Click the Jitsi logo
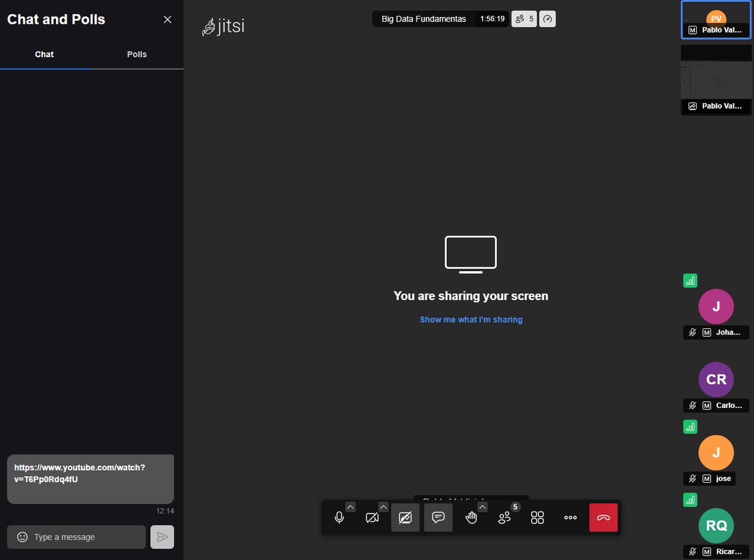This screenshot has width=754, height=560. point(223,27)
